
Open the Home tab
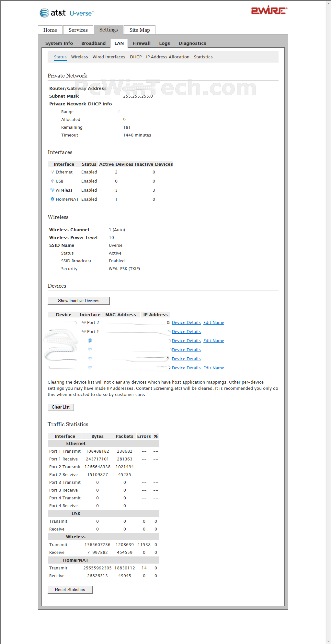pyautogui.click(x=50, y=30)
